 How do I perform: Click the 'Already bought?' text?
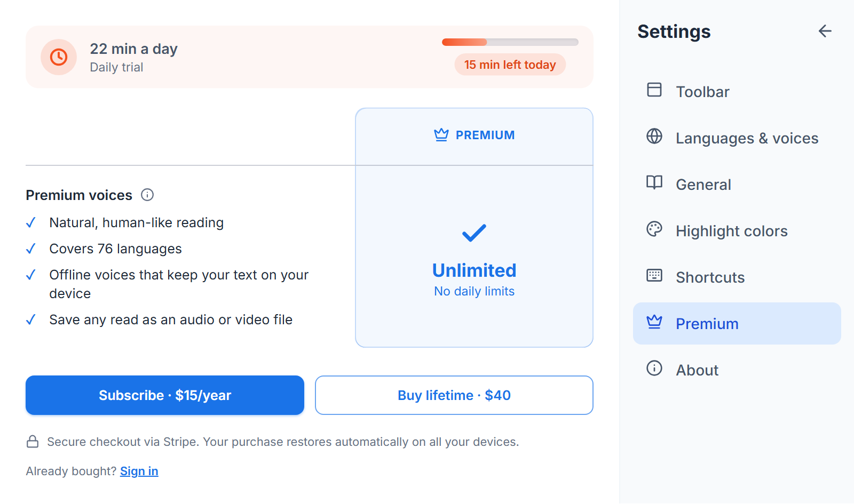[71, 471]
